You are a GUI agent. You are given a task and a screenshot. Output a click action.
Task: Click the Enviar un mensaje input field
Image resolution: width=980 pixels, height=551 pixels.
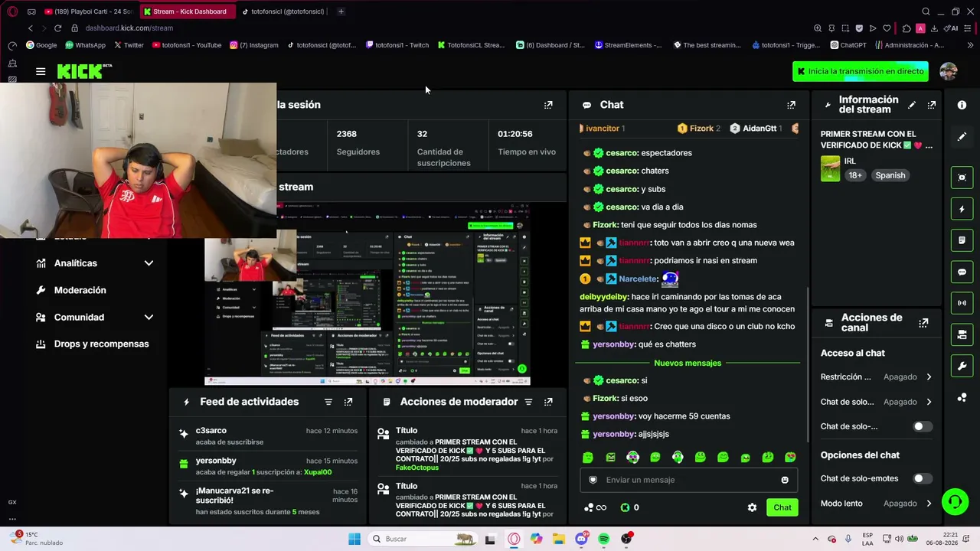coord(689,480)
